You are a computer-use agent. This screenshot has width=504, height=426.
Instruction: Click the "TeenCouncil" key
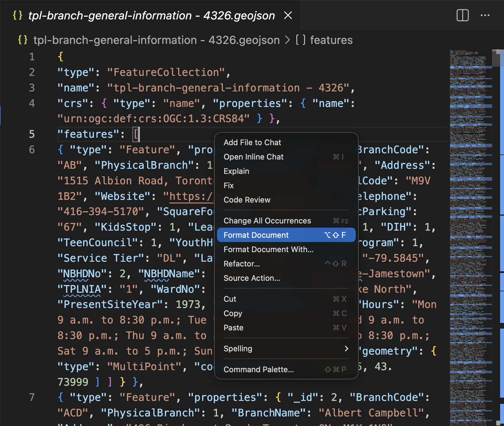click(x=98, y=243)
